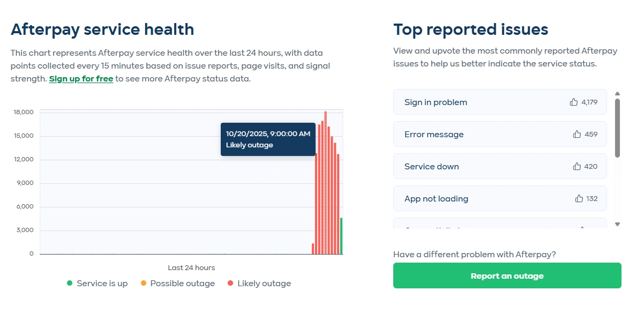Click thumbs-up icon for Error message
This screenshot has width=644, height=313.
click(577, 134)
